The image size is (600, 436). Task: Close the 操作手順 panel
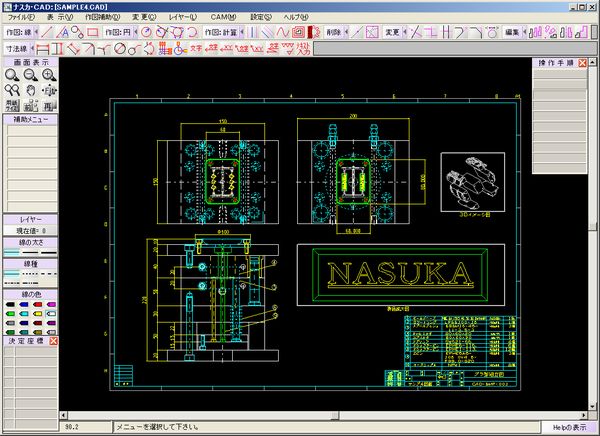coord(582,63)
